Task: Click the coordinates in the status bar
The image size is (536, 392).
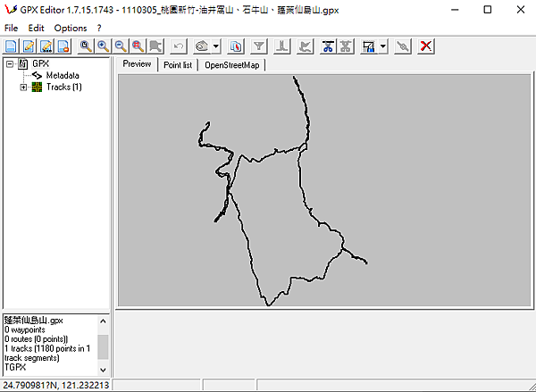Action: tap(56, 385)
